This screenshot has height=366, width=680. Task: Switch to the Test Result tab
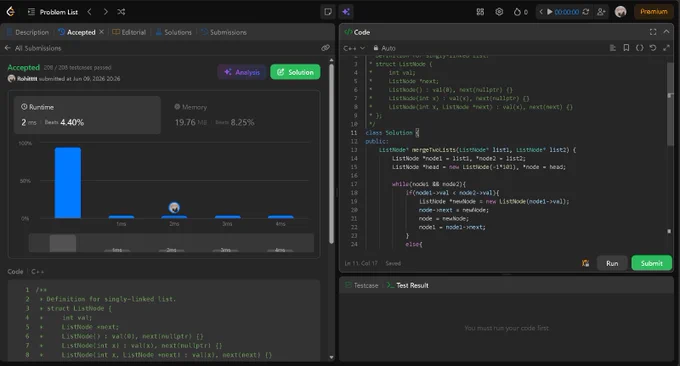[x=408, y=285]
